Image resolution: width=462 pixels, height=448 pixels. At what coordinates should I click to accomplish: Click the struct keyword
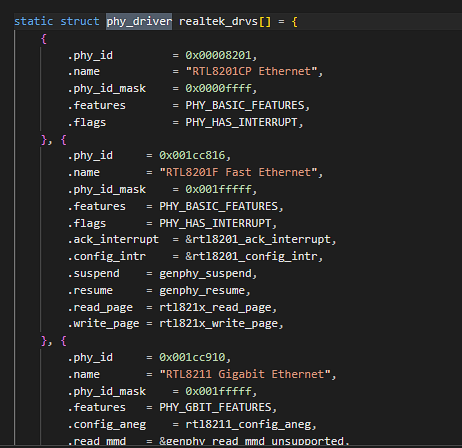click(x=80, y=21)
